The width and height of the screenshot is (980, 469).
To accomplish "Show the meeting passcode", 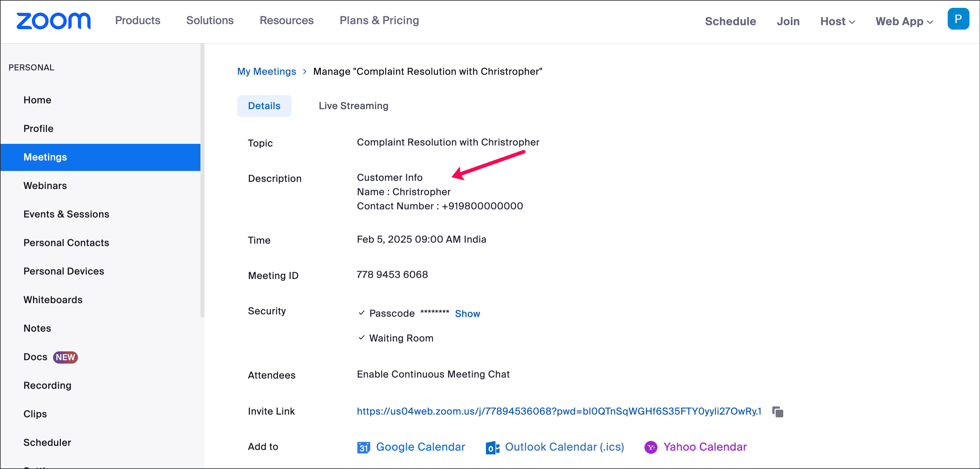I will coord(467,314).
